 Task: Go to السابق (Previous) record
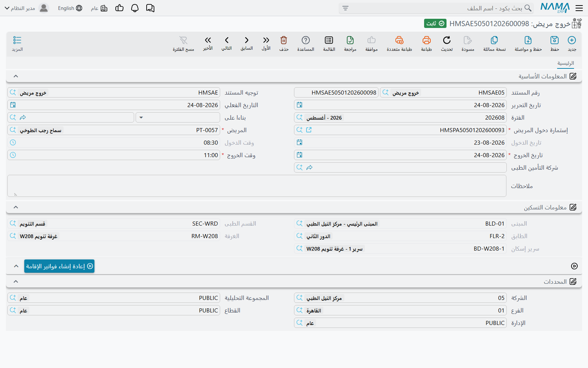247,40
